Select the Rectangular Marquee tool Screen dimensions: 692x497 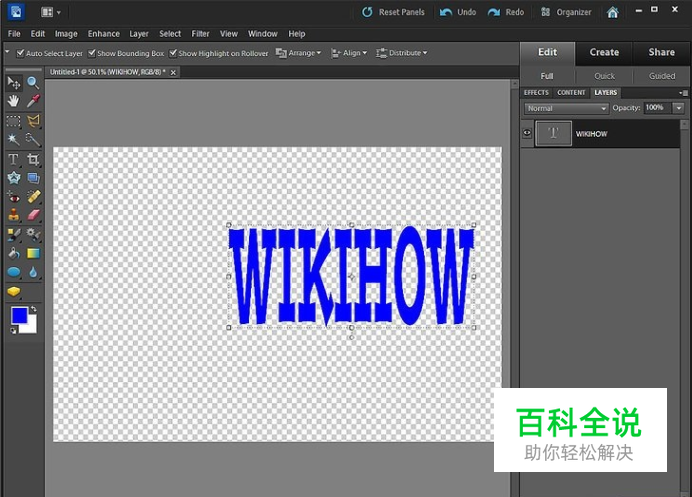(x=14, y=120)
